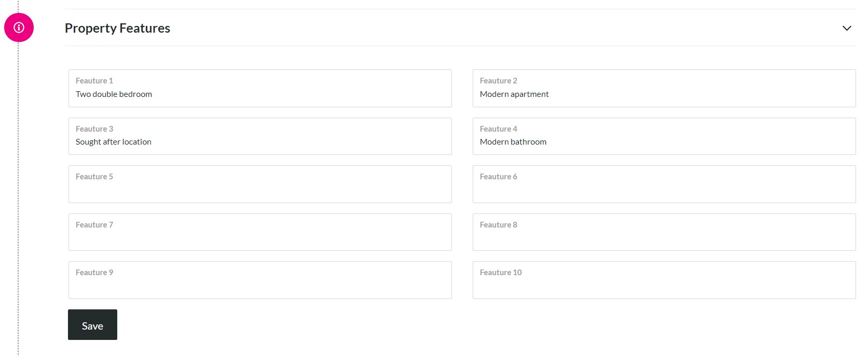
Task: Activate the empty Feauture 7 field
Action: pos(260,232)
